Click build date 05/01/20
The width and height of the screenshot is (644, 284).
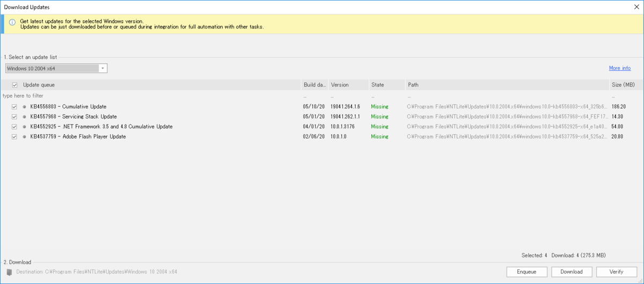pos(313,116)
